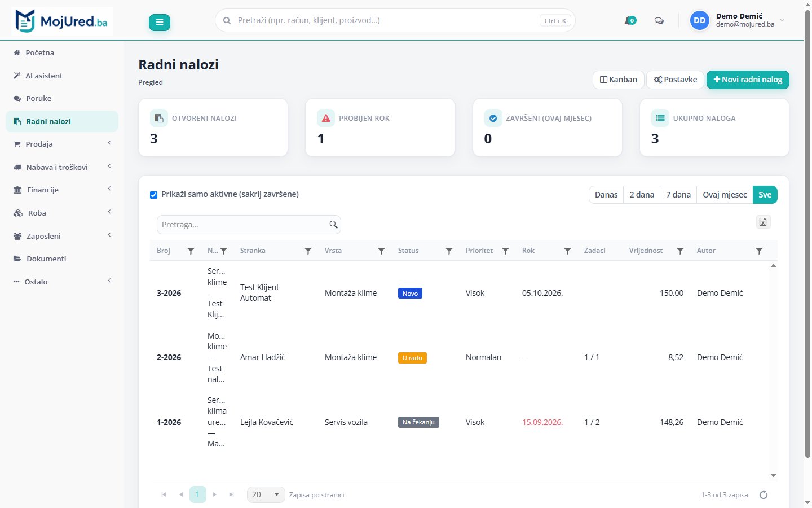Open the notifications megaphone icon
The height and width of the screenshot is (508, 812).
[x=630, y=21]
